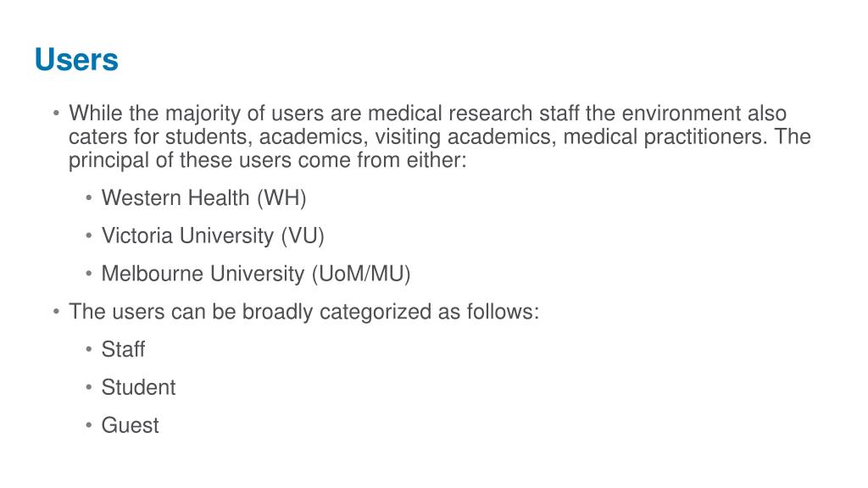
Task: Click the text (UoM/MU) in parentheses
Action: (x=361, y=274)
